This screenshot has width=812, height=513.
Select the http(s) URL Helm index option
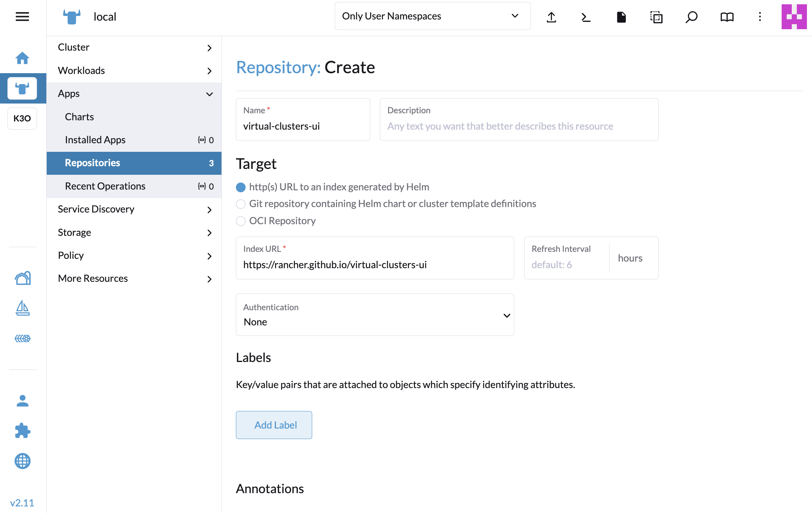coord(241,187)
